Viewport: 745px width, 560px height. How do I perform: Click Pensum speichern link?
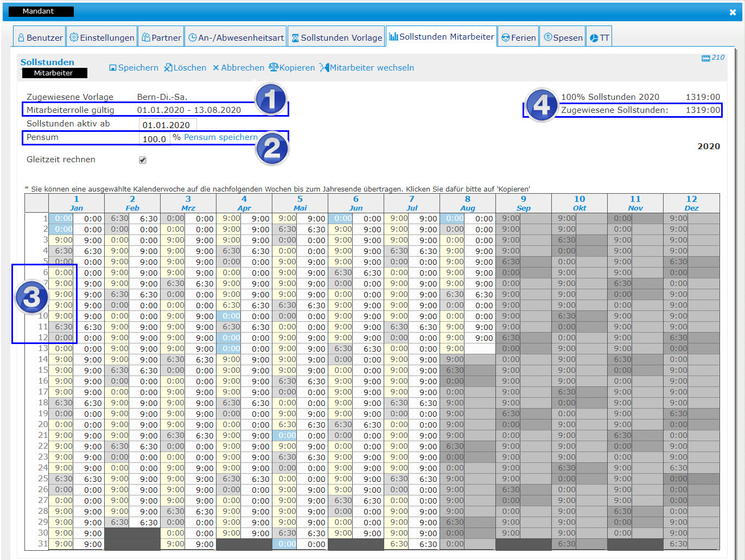tap(220, 137)
